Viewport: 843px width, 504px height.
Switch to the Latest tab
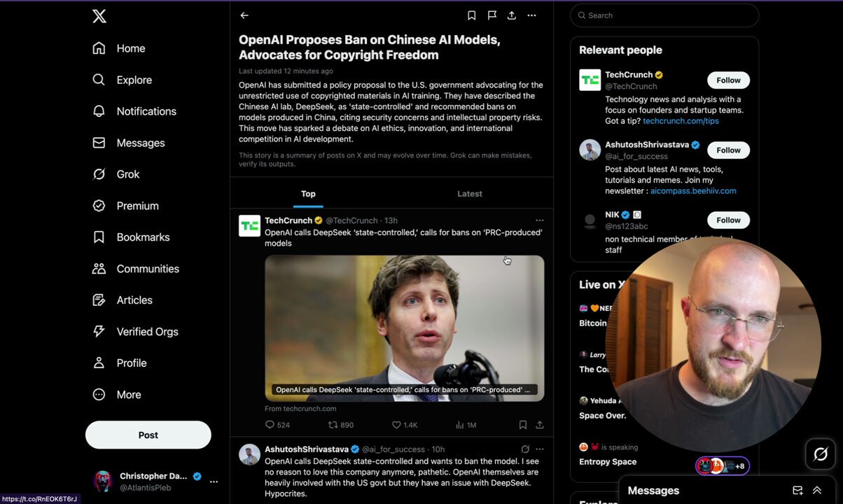click(x=470, y=194)
